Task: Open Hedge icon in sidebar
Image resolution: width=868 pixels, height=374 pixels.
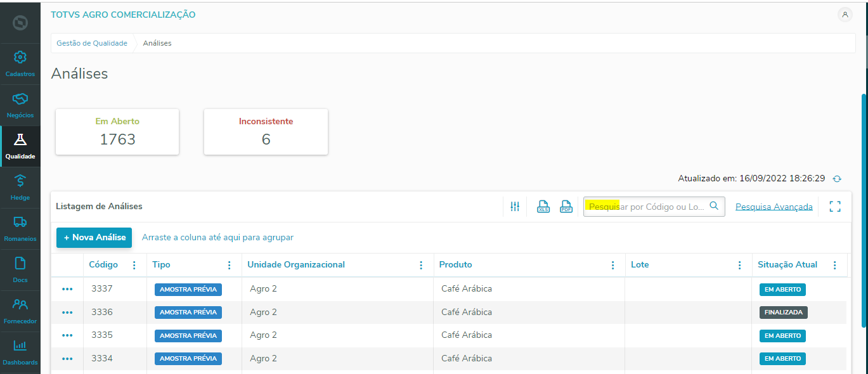Action: [x=20, y=181]
